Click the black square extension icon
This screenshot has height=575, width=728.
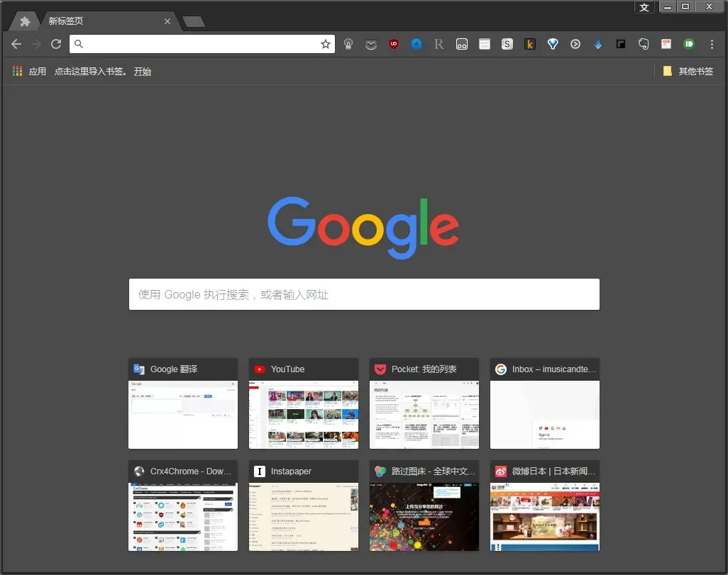621,44
